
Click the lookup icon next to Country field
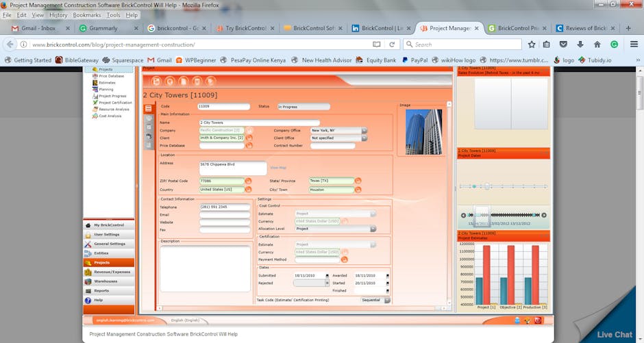tap(248, 190)
